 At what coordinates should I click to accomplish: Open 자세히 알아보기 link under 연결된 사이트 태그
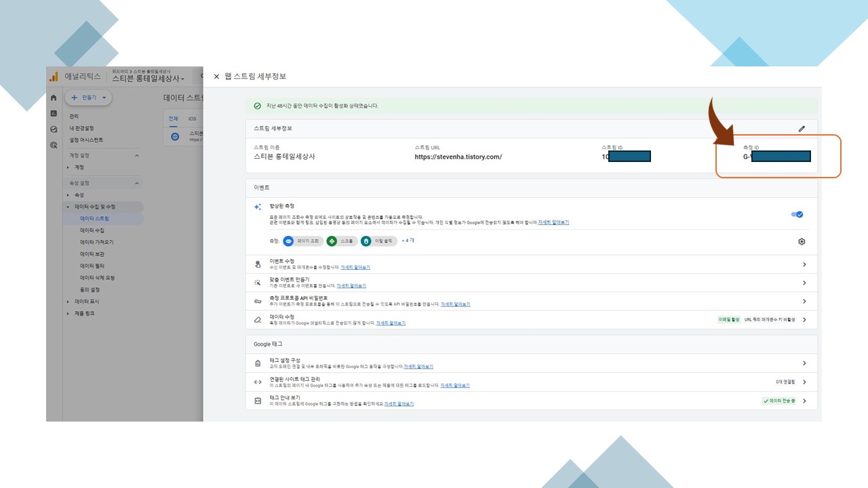[x=456, y=385]
